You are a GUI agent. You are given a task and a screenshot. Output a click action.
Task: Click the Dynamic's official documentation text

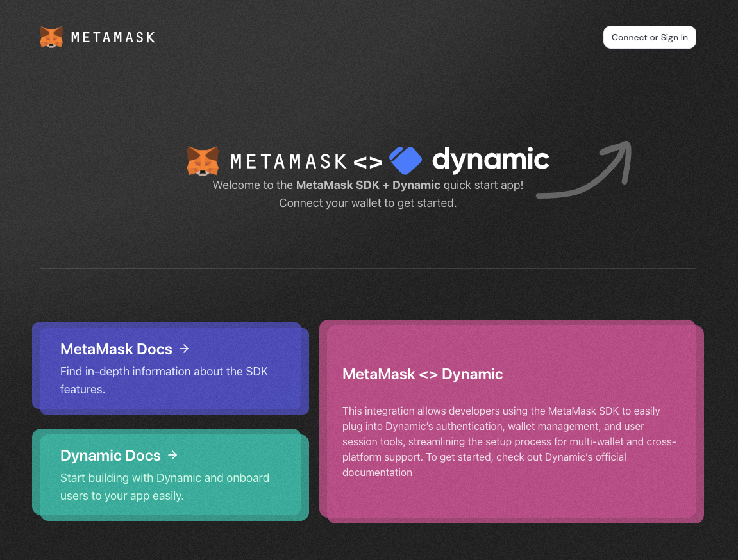(585, 457)
